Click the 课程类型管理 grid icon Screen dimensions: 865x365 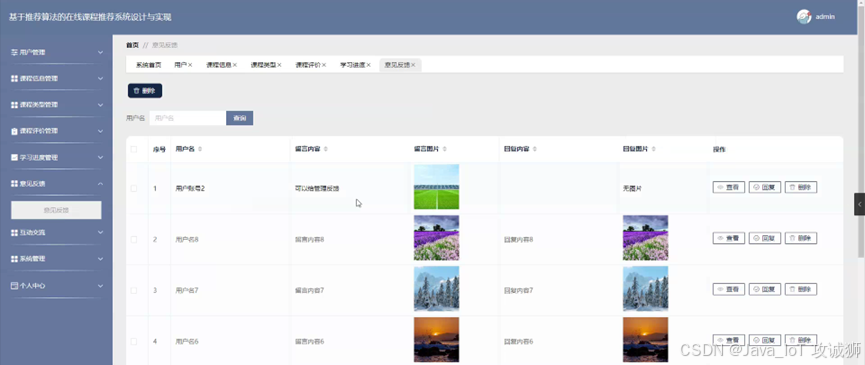pos(14,105)
